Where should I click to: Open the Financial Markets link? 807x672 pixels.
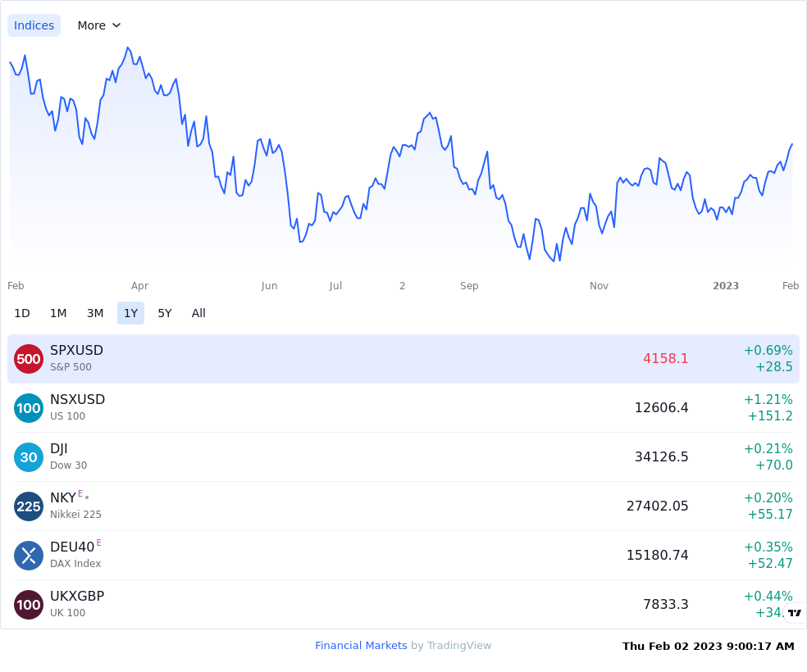pyautogui.click(x=361, y=645)
